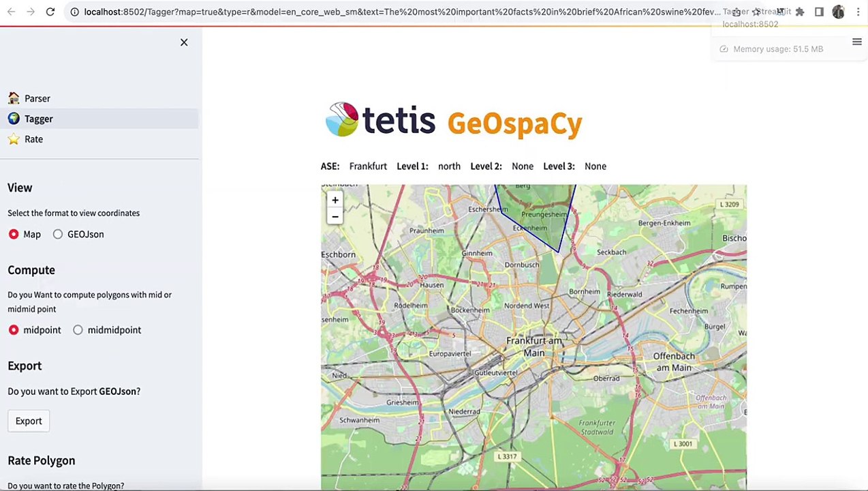The height and width of the screenshot is (491, 868).
Task: Click the View section heading
Action: pos(20,188)
